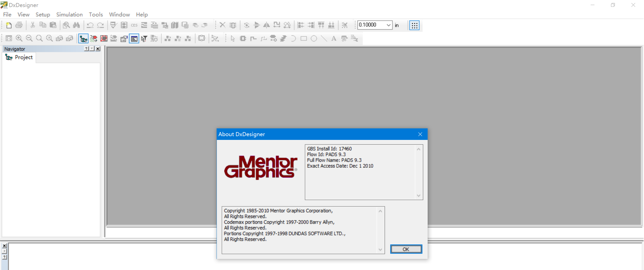This screenshot has width=644, height=270.
Task: Open the Tools menu
Action: [x=96, y=15]
